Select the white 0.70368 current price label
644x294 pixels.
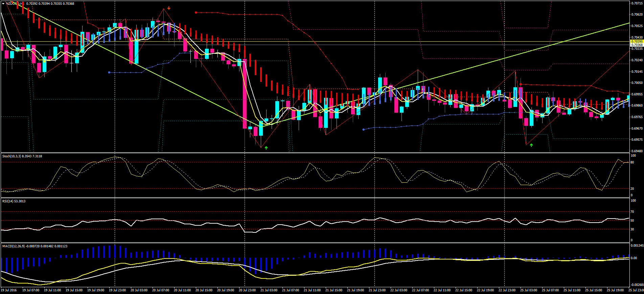(637, 45)
